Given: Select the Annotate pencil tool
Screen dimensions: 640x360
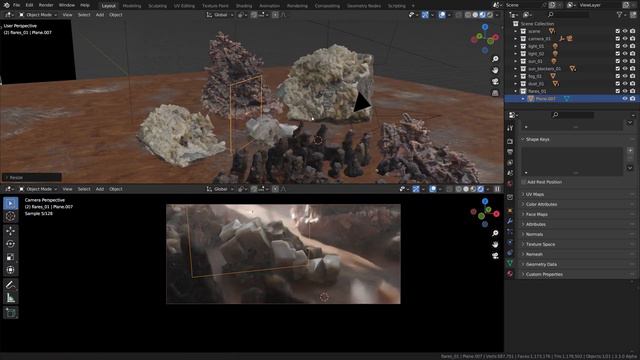Looking at the screenshot, I should click(11, 284).
